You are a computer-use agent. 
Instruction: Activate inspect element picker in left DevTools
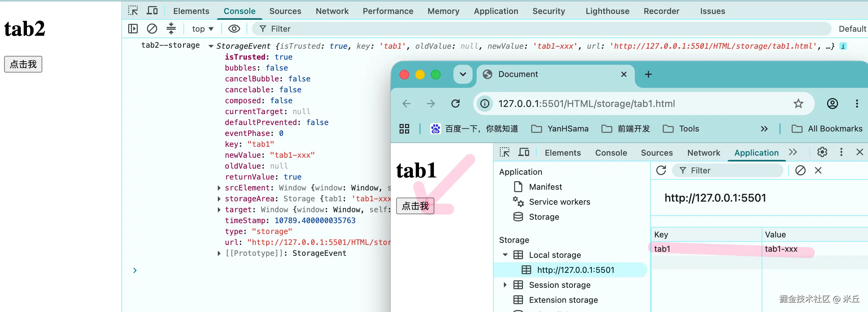(x=133, y=11)
